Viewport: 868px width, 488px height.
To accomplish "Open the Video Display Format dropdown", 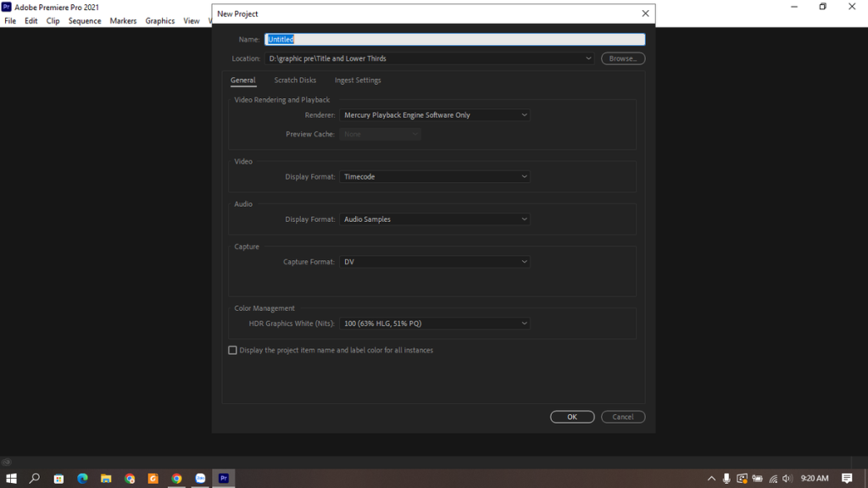I will [435, 177].
